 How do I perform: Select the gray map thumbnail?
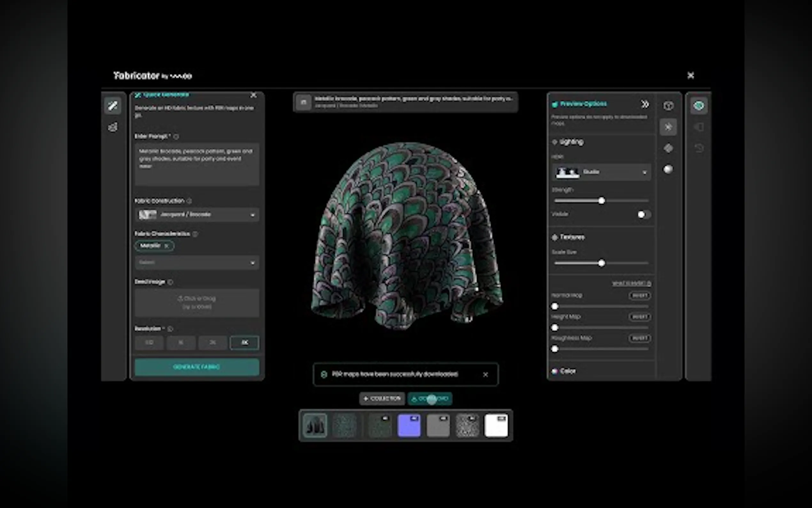pyautogui.click(x=438, y=425)
